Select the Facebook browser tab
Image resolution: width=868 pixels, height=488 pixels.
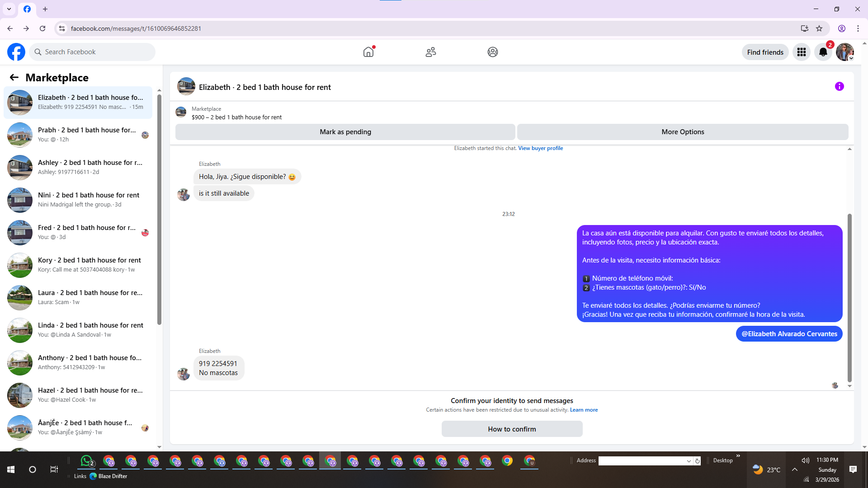(27, 9)
